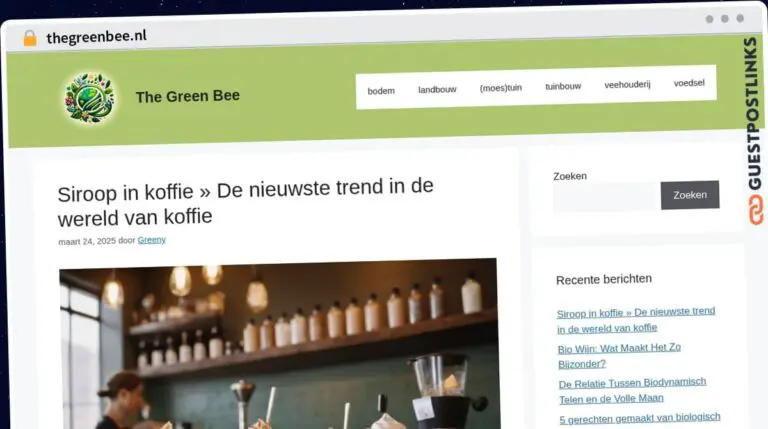768x429 pixels.
Task: Click the Guestpostlinks chain-link logo icon
Action: (x=756, y=210)
